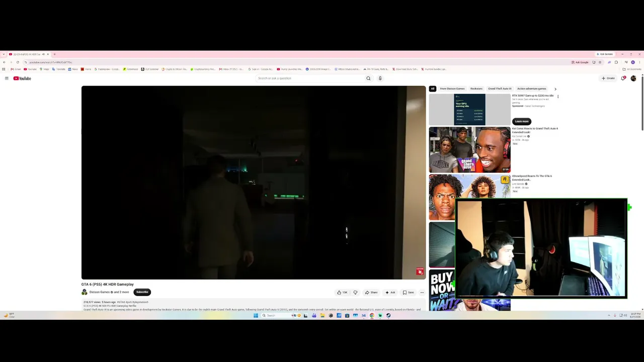Open the Robinhood bookmark
Image resolution: width=644 pixels, height=362 pixels.
tap(131, 69)
